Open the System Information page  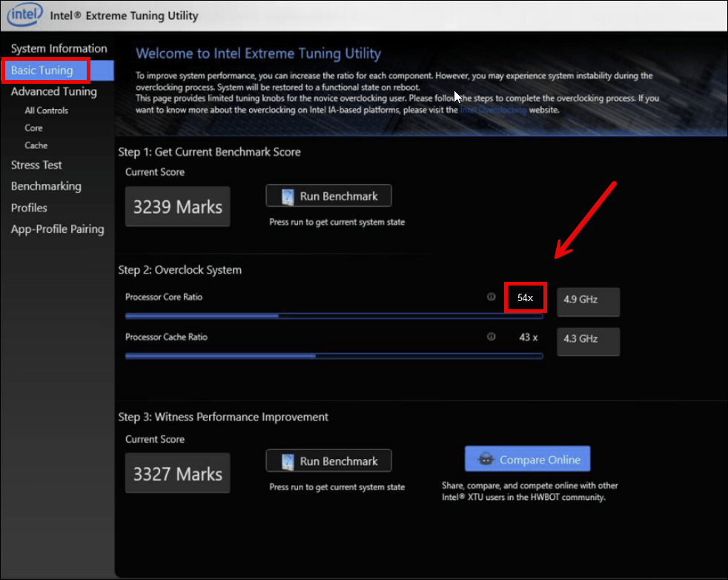pos(59,47)
